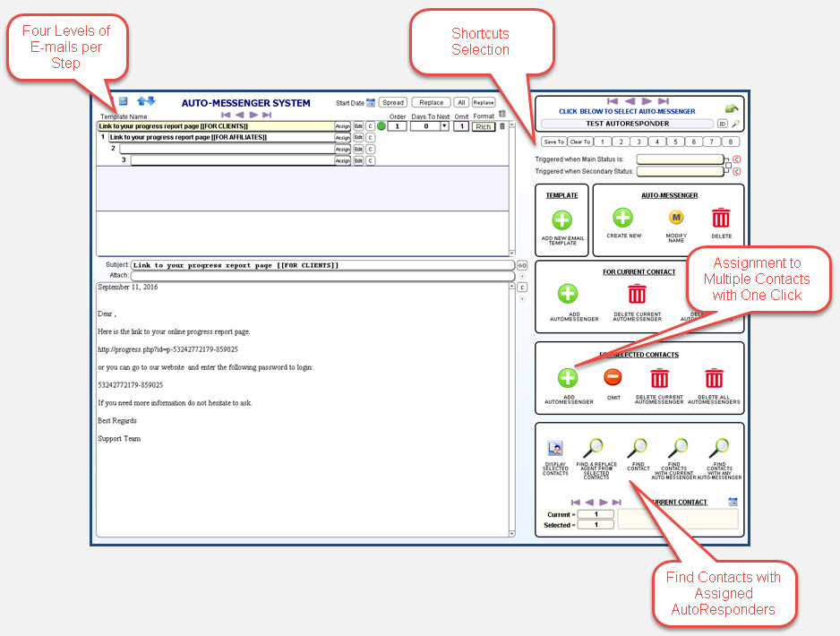Open the Triggered when Secondary Status field
840x636 pixels.
coord(680,171)
